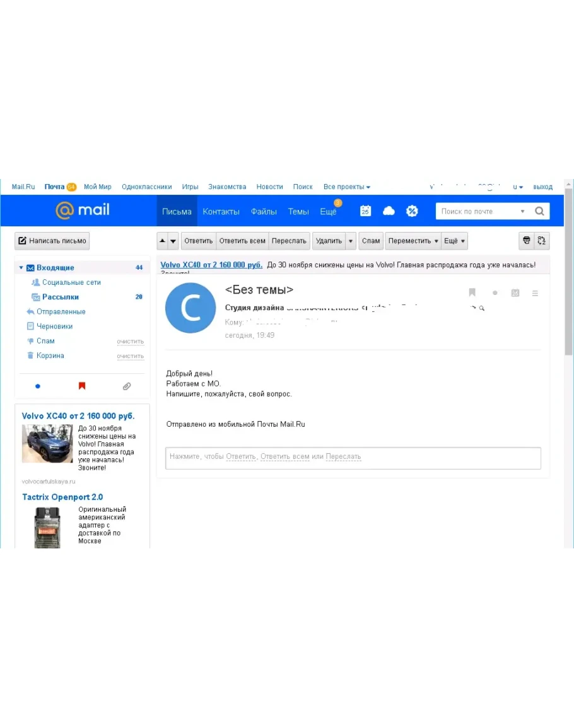Expand the Удалить dropdown arrow

tap(351, 241)
